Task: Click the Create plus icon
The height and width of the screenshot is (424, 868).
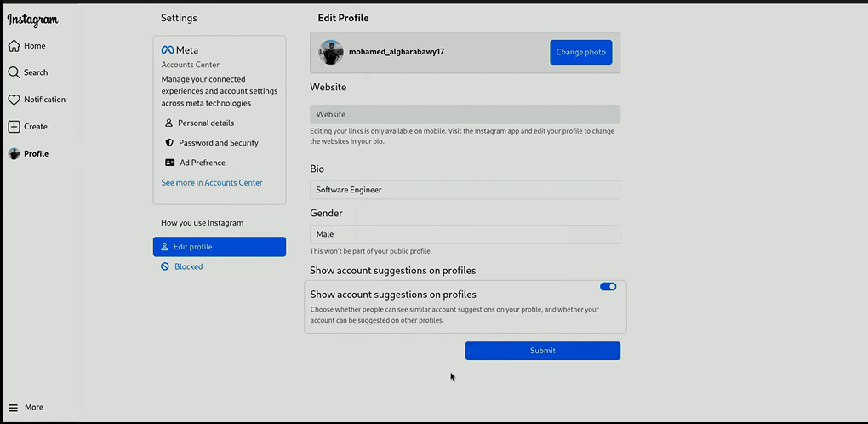Action: [x=14, y=127]
